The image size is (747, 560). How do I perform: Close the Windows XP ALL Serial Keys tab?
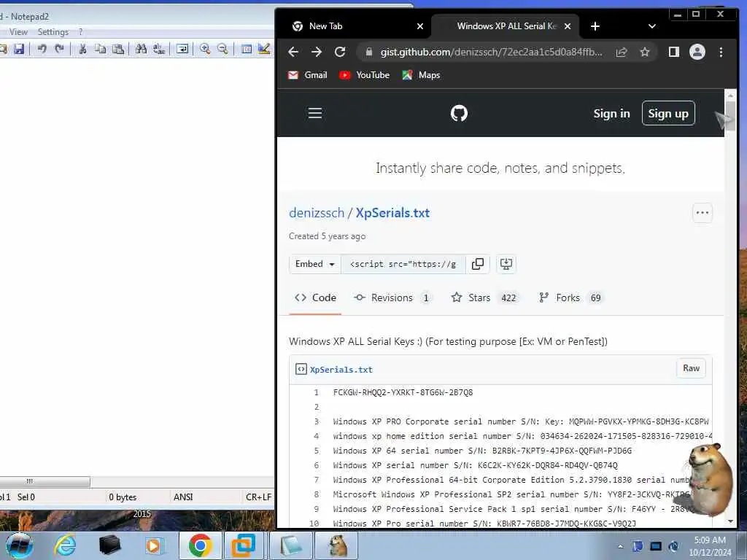tap(568, 26)
